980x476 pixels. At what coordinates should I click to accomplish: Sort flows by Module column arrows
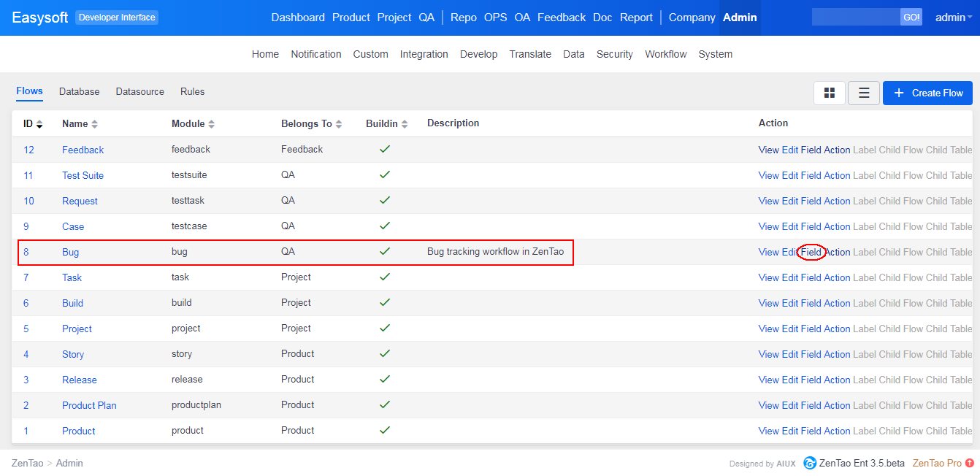(212, 124)
